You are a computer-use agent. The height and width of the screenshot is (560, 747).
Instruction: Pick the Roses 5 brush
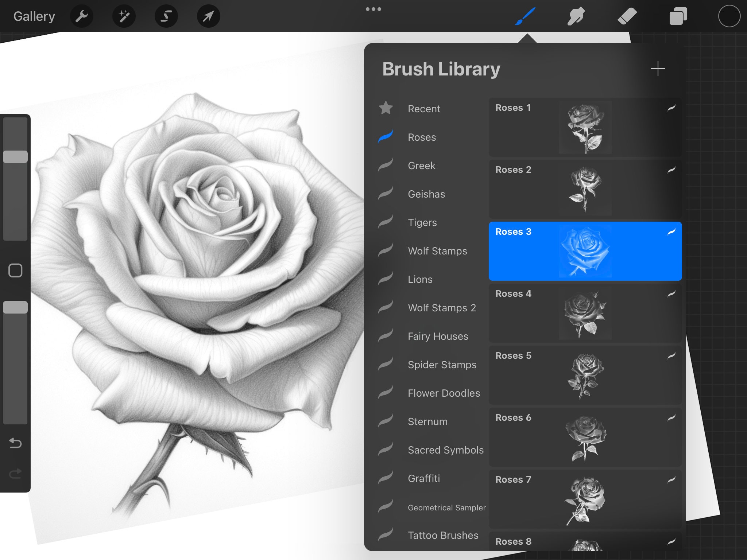(x=585, y=375)
